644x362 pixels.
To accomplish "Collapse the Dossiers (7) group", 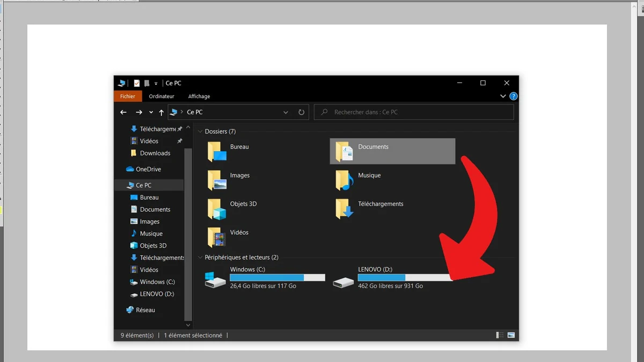I will pyautogui.click(x=200, y=131).
